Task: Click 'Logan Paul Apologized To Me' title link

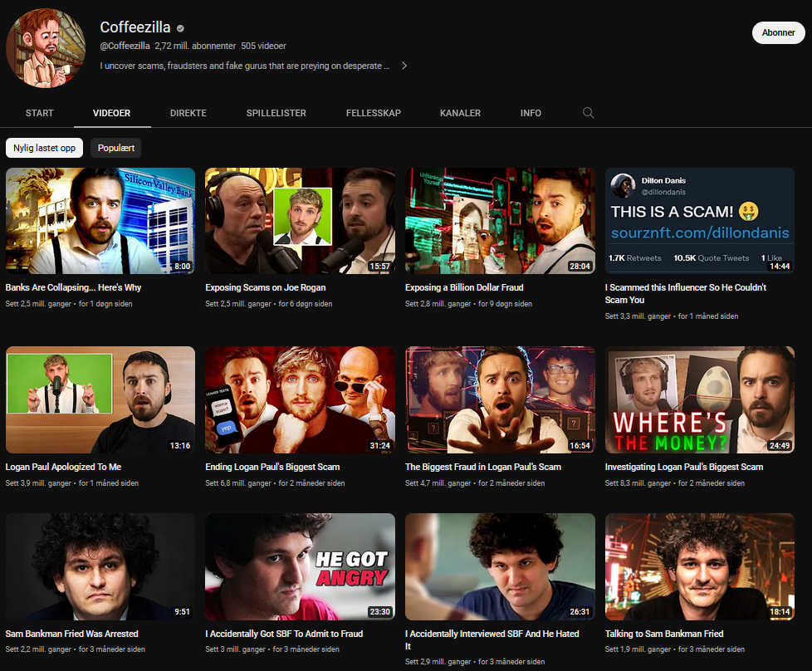Action: point(63,467)
